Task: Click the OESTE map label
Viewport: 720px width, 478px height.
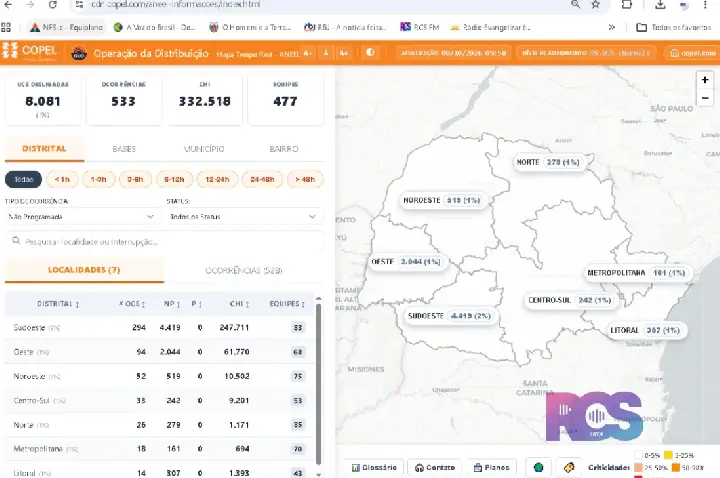Action: coord(406,262)
